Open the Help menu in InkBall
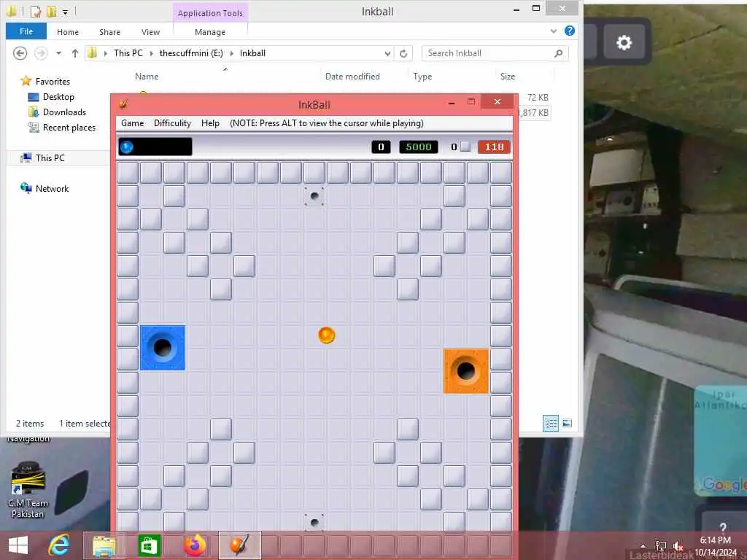 [x=210, y=123]
